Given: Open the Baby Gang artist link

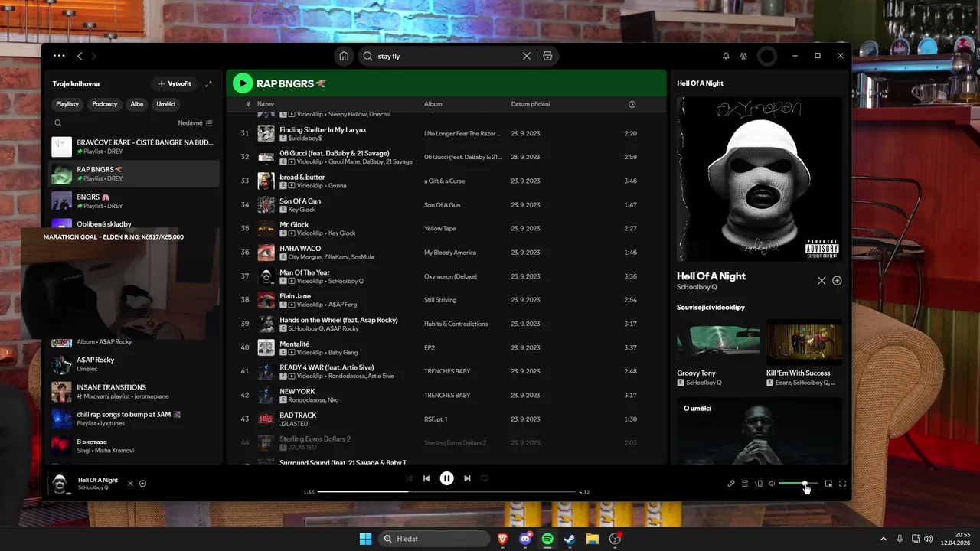Looking at the screenshot, I should point(343,352).
